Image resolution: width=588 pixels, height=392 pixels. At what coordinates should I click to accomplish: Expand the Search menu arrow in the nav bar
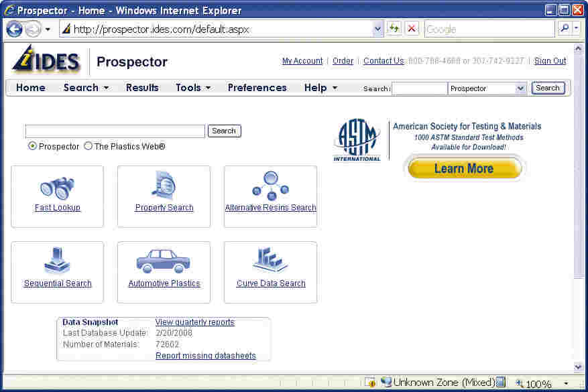coord(107,88)
